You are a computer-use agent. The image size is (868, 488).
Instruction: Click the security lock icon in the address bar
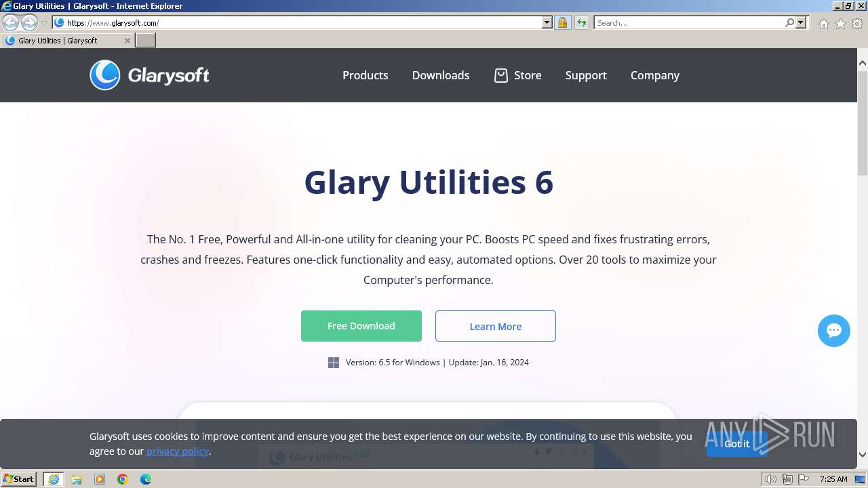[x=562, y=23]
